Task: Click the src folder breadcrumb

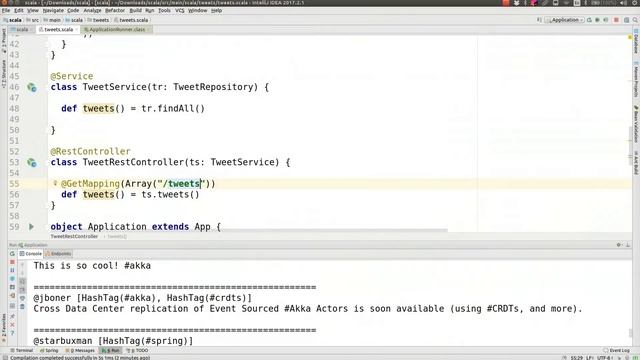Action: point(33,20)
